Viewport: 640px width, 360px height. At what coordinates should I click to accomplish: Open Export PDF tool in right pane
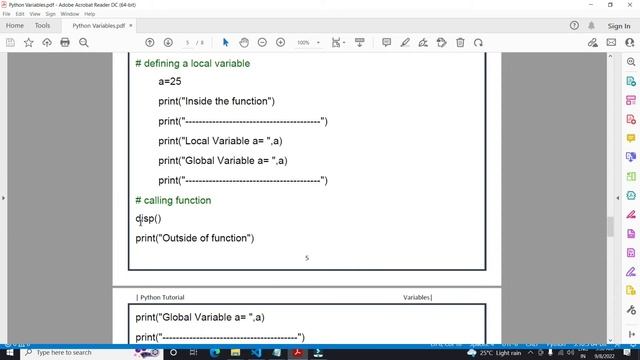pyautogui.click(x=631, y=81)
